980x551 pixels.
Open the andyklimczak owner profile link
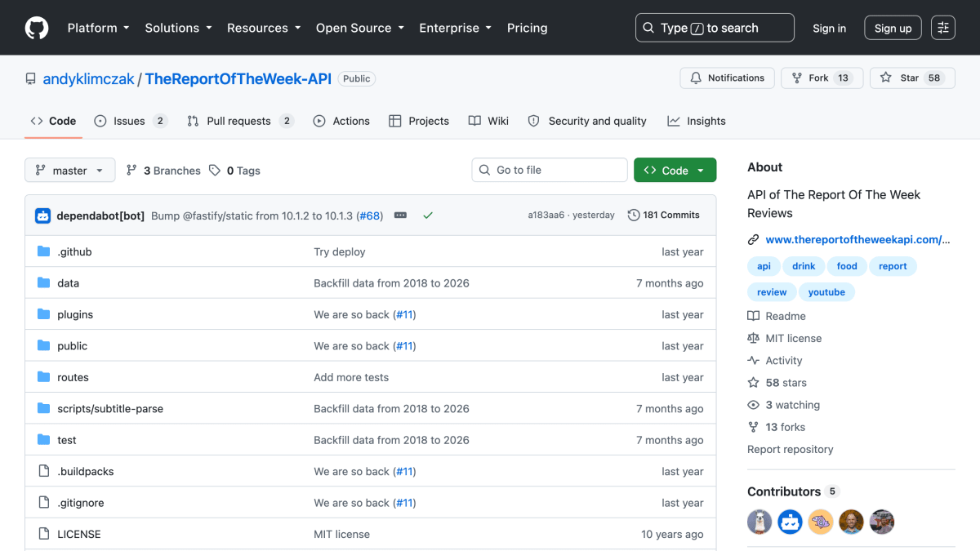coord(88,79)
